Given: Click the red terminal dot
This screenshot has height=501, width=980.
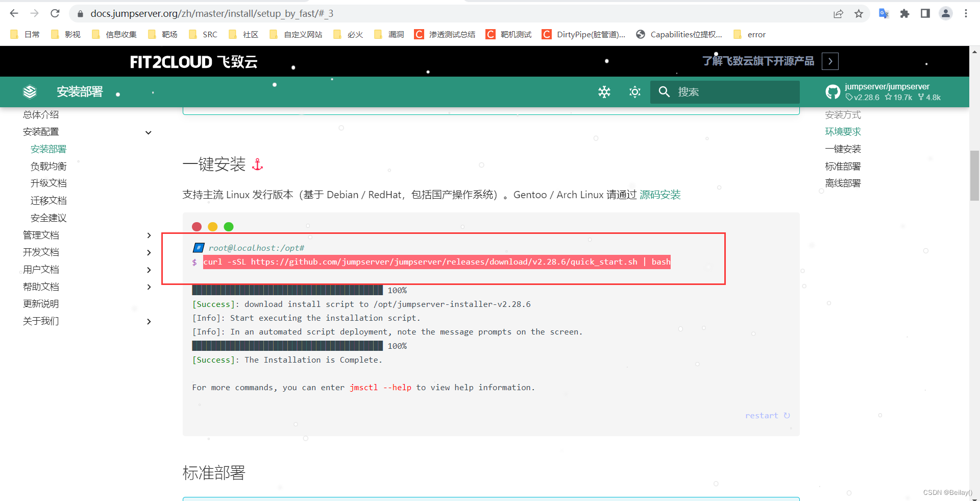Looking at the screenshot, I should (x=197, y=227).
